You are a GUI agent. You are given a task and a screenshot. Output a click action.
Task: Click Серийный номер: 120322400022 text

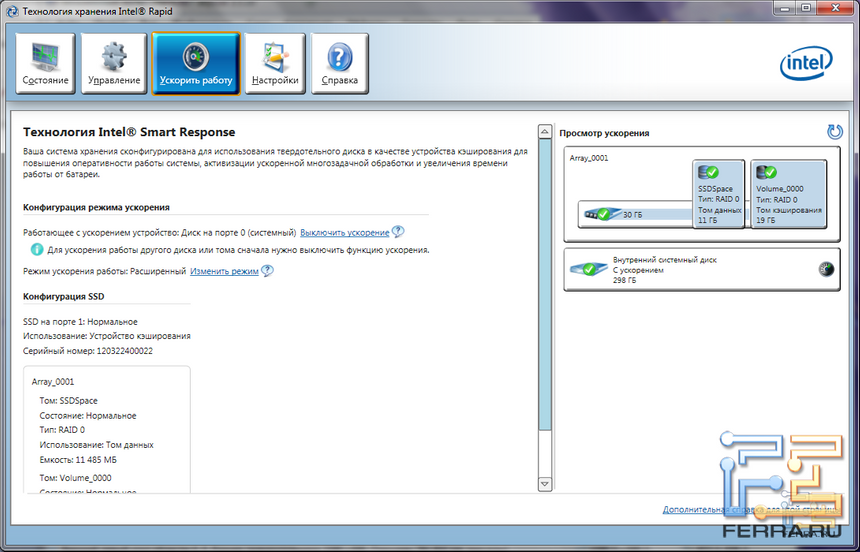[88, 351]
